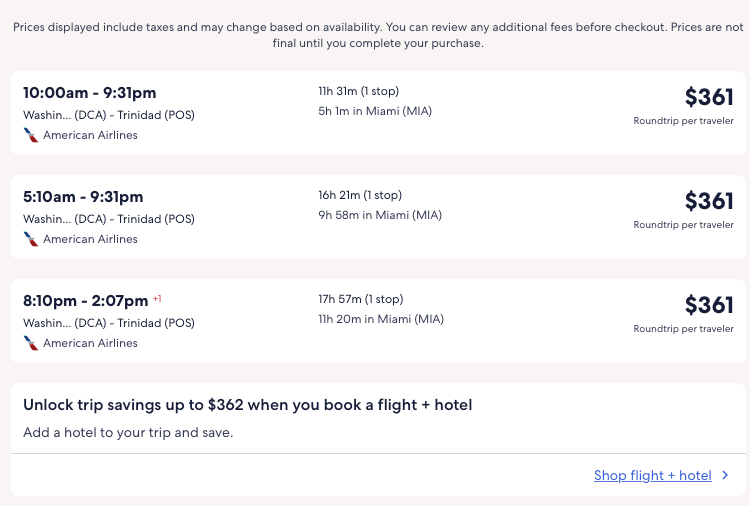The height and width of the screenshot is (506, 750).
Task: Select the 10:00am - 9:31pm flight
Action: click(x=90, y=93)
